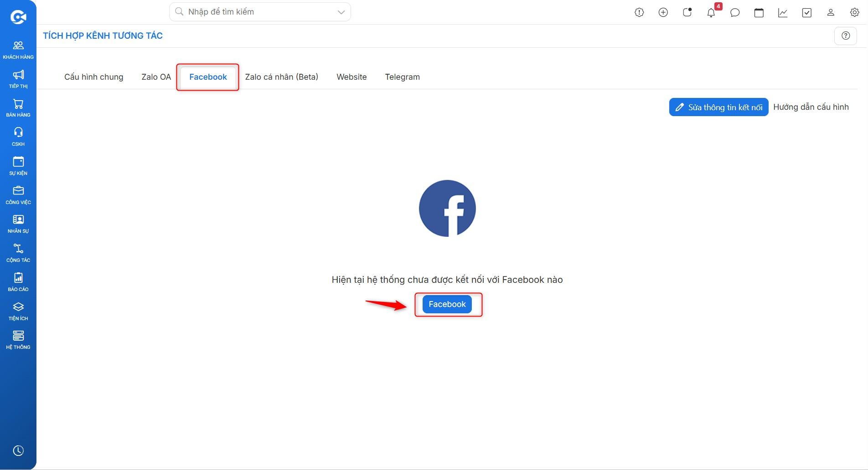
Task: Open the Tiếp thị megaphone module
Action: (18, 79)
